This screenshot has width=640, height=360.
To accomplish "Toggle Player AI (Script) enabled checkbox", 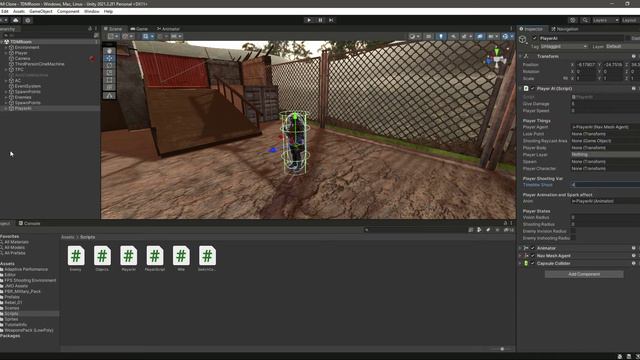I will click(x=532, y=89).
